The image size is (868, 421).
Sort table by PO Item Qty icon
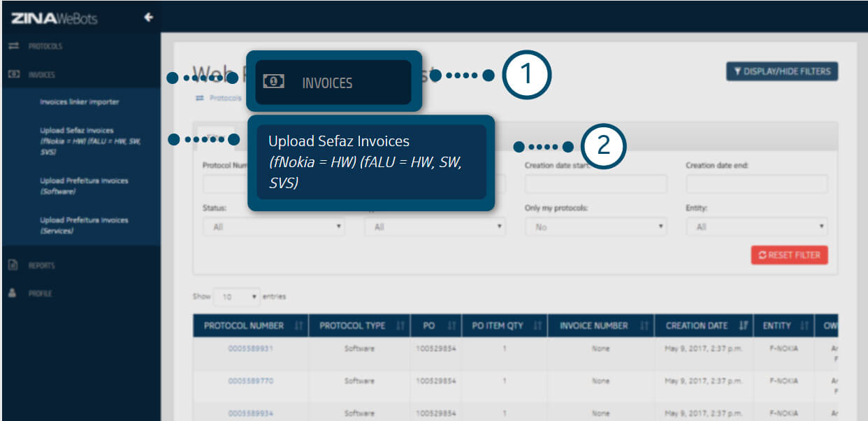pos(537,326)
